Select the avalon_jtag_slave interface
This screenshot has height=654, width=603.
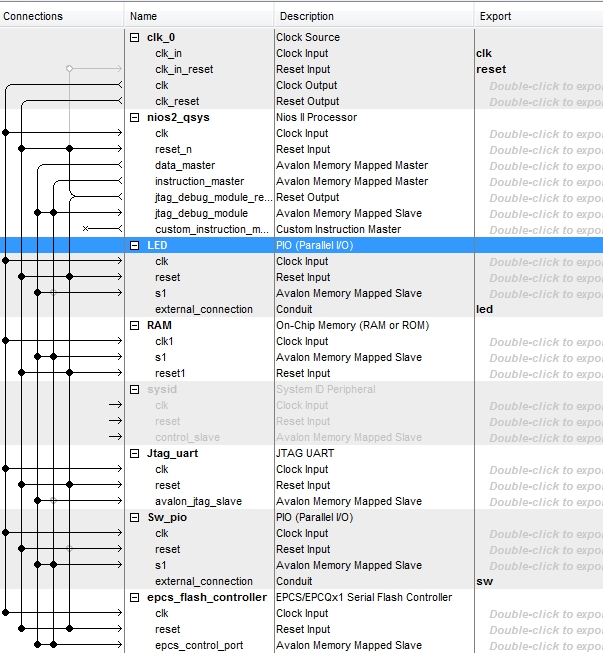coord(198,501)
